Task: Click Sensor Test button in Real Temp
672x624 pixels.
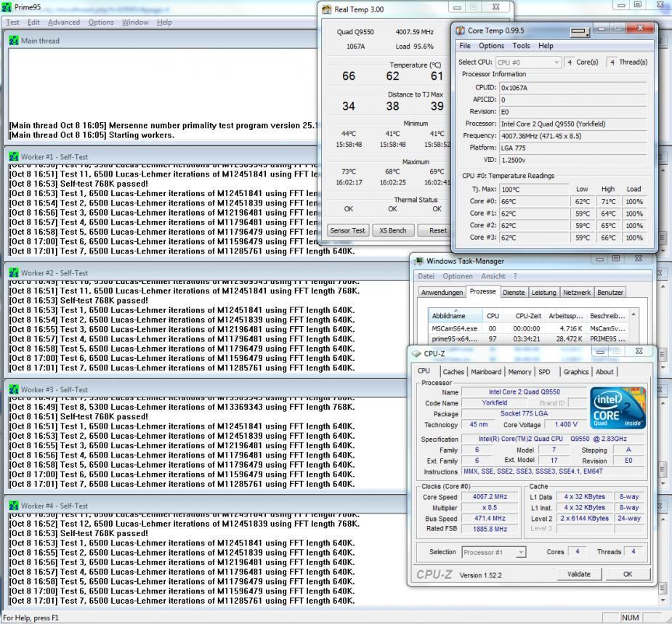Action: [x=347, y=230]
